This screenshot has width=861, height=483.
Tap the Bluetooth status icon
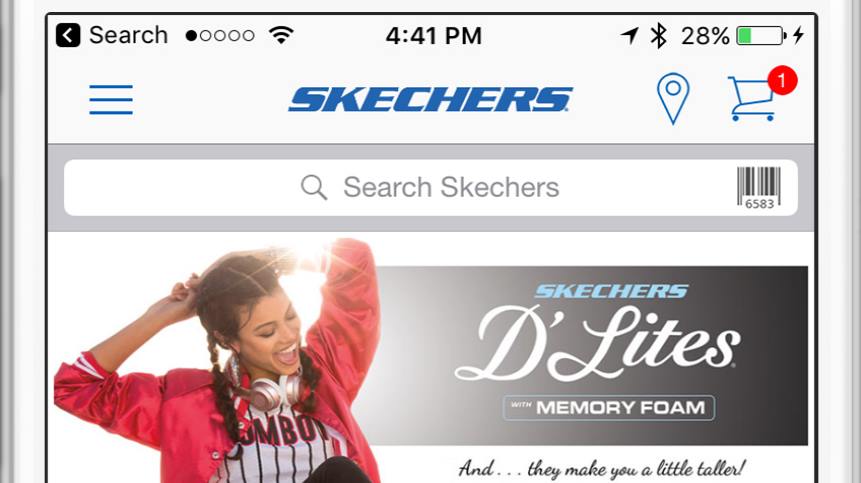[x=658, y=36]
